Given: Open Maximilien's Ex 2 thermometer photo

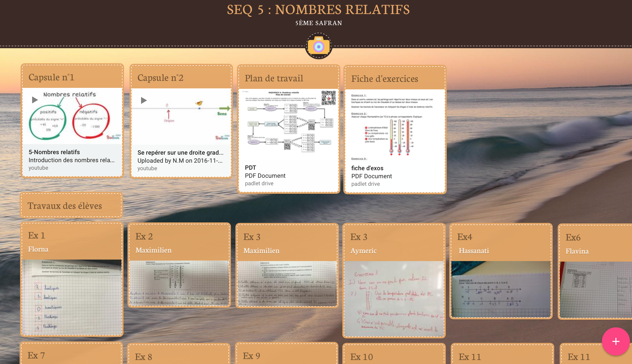Looking at the screenshot, I should point(179,282).
